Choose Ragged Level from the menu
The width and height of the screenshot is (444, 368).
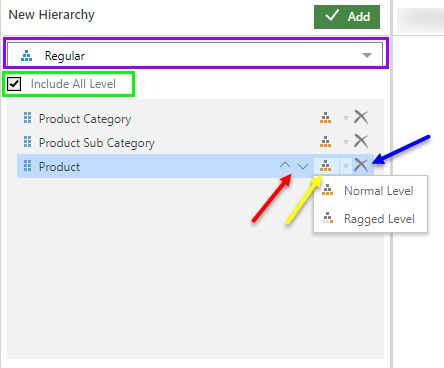[x=370, y=219]
